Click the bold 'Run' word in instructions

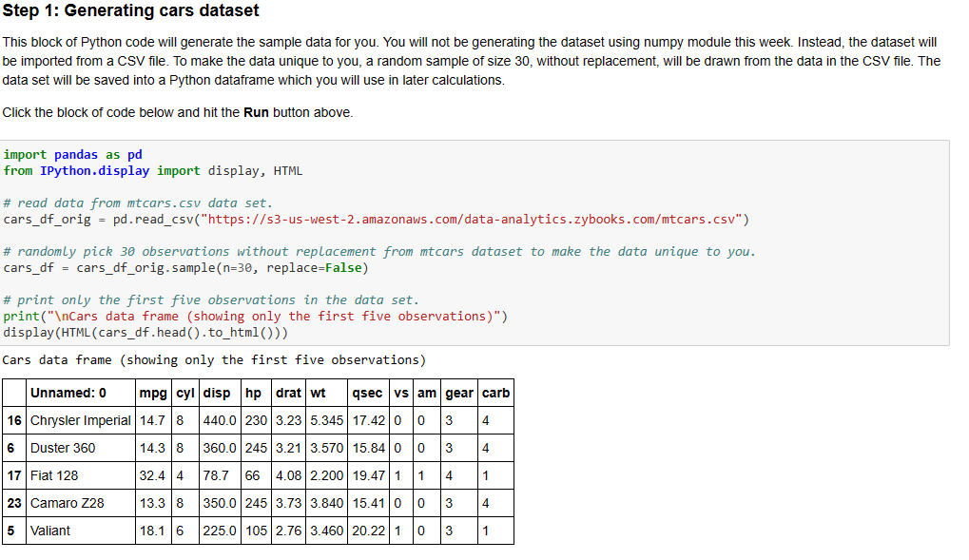coord(256,112)
